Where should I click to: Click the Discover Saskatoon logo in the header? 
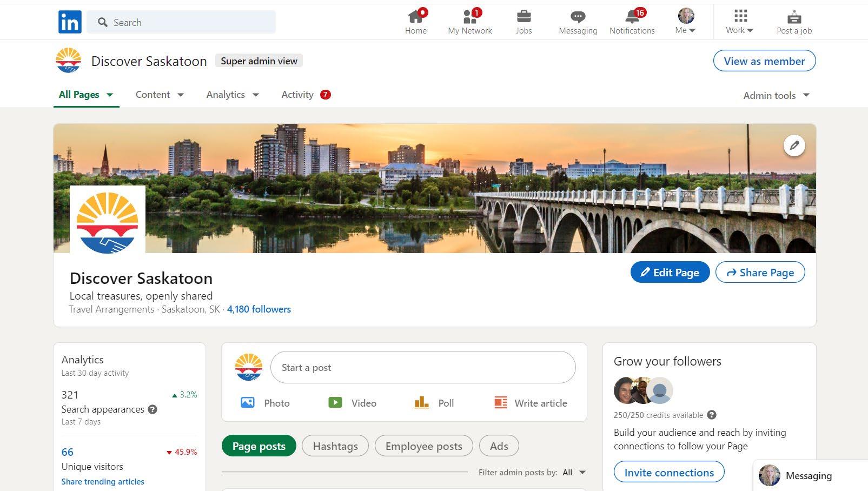point(69,61)
